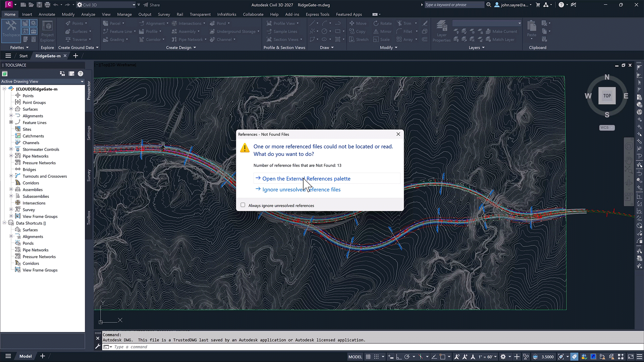Click the Toolspace help question-mark icon
644x362 pixels.
(x=80, y=74)
